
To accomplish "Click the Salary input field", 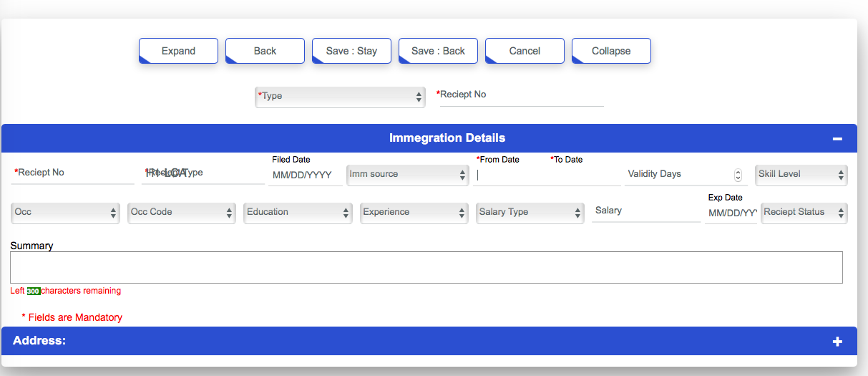I will point(645,211).
